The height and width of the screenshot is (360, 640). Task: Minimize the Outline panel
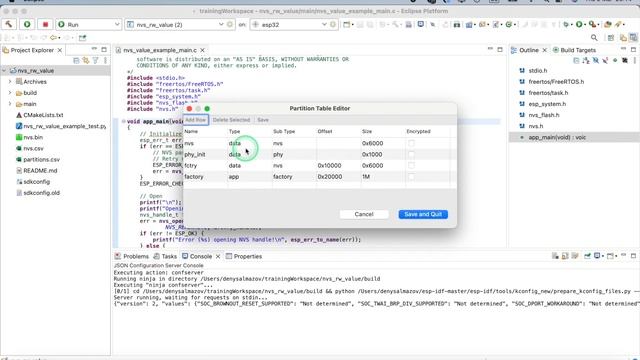pyautogui.click(x=623, y=49)
